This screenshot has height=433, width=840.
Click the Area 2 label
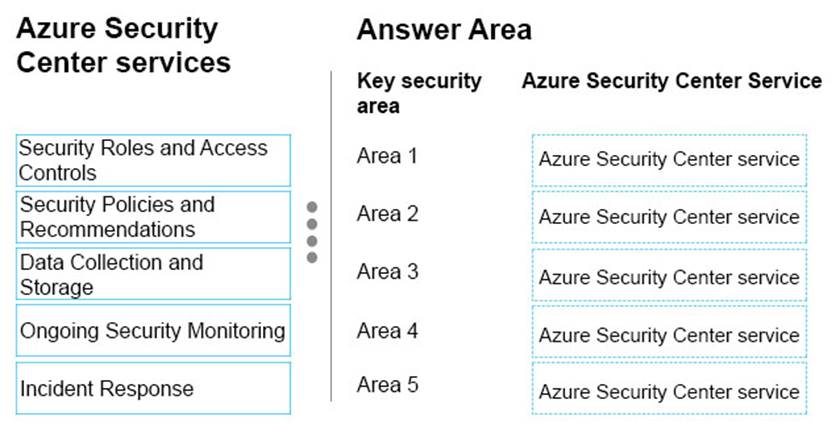coord(387,213)
